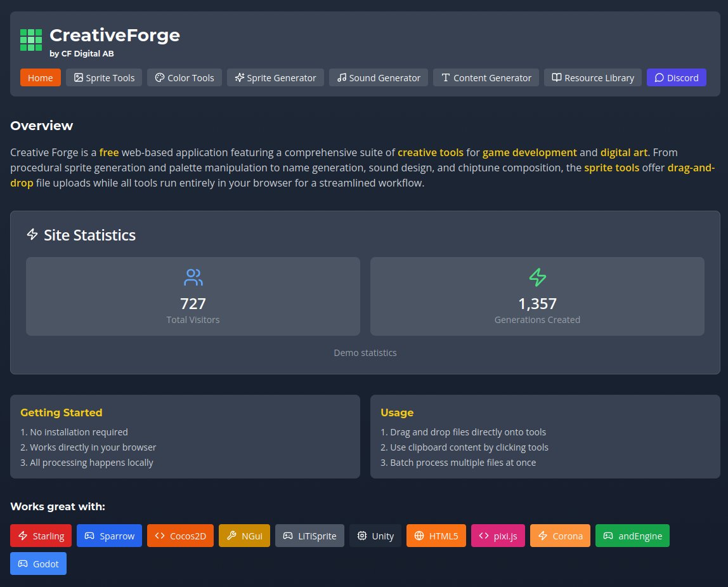Click the image icon on Sprite Tools
Screen dimensions: 728x587
pyautogui.click(x=79, y=77)
